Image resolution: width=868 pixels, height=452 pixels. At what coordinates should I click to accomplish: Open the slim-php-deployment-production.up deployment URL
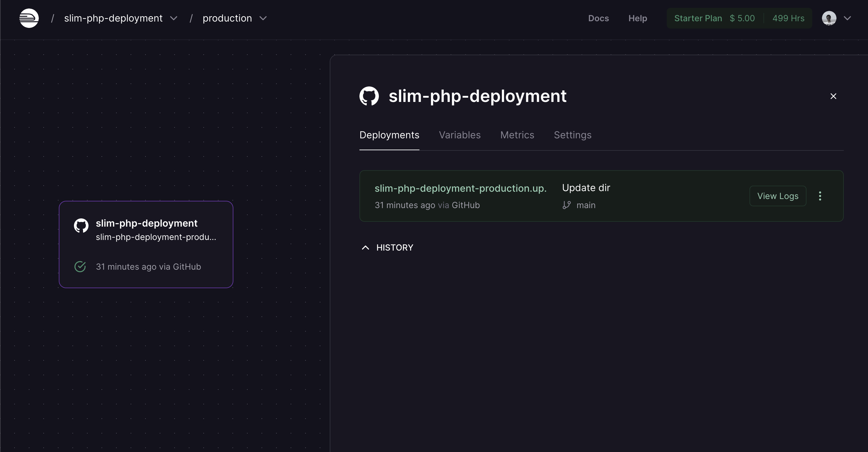click(x=460, y=188)
